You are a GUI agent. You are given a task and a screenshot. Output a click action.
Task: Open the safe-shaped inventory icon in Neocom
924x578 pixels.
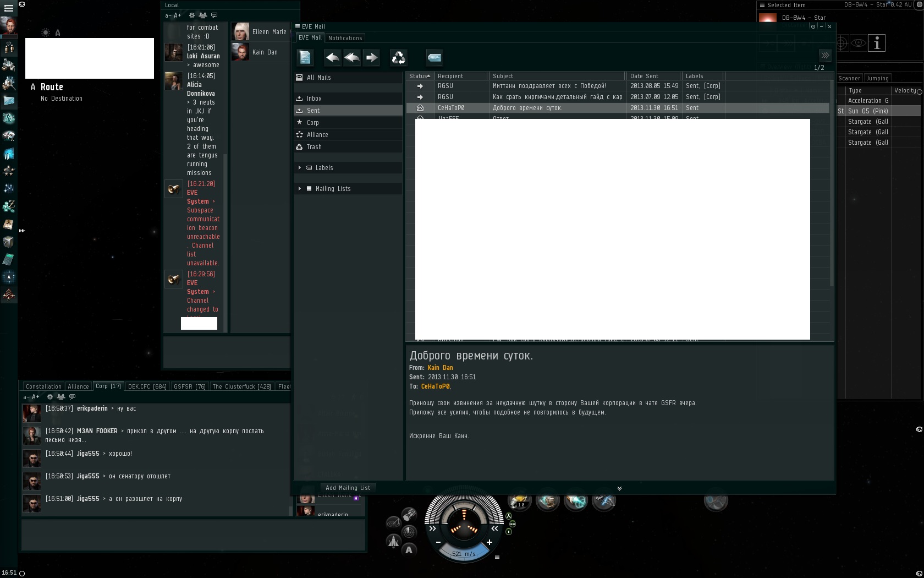coord(9,242)
